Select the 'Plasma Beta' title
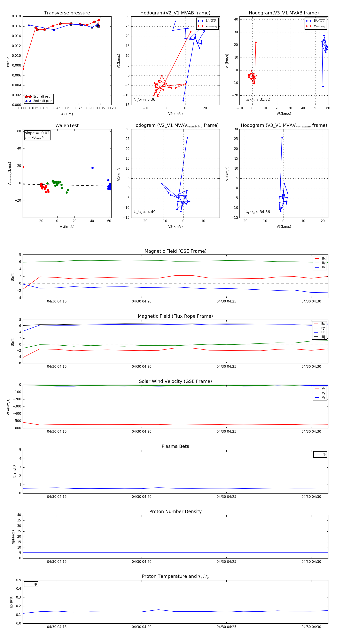This screenshot has height=644, width=351. click(x=175, y=446)
